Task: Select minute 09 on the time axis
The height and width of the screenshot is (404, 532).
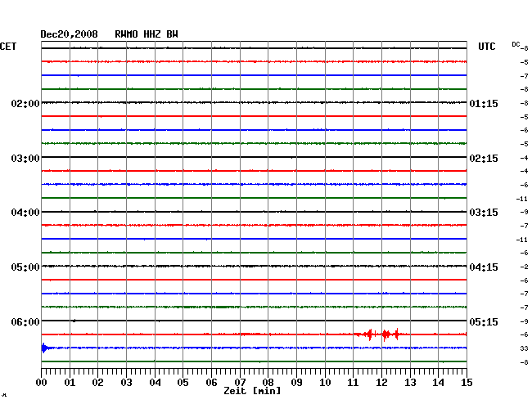Action: (x=296, y=382)
